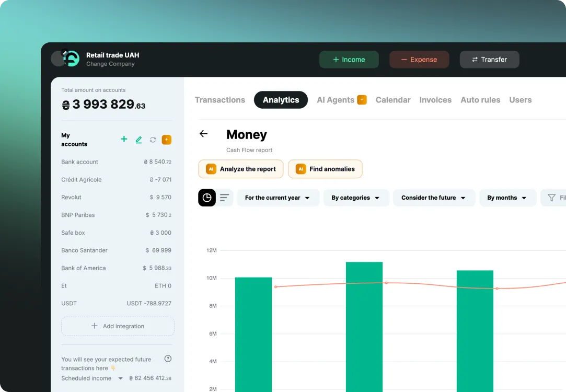Select the Banco Santander account
Screen dimensions: 566x392
[116, 250]
